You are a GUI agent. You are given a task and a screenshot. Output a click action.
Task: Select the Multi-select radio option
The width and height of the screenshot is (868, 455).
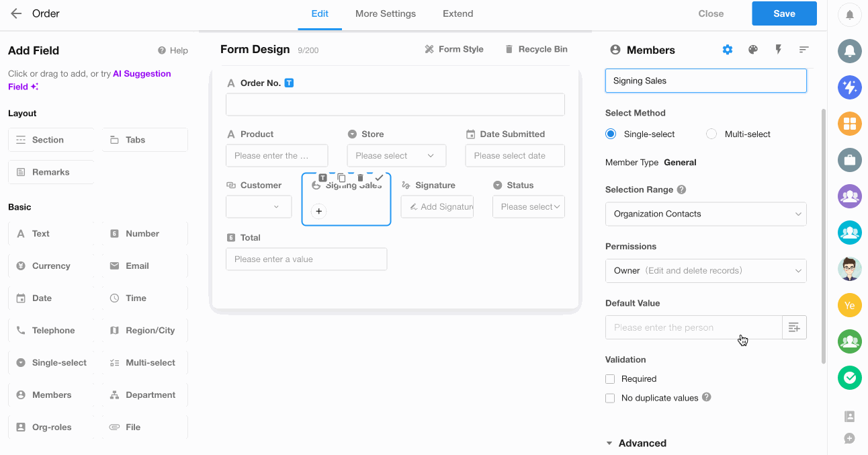[x=712, y=134]
